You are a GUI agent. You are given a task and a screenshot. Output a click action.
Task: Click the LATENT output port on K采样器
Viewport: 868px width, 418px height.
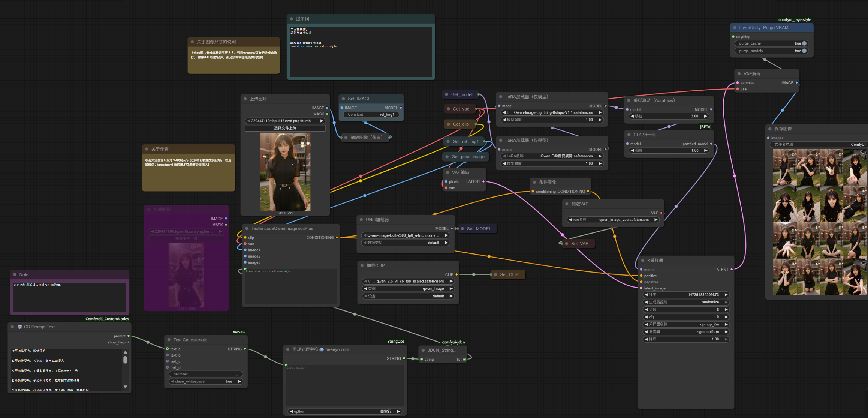[x=731, y=270]
